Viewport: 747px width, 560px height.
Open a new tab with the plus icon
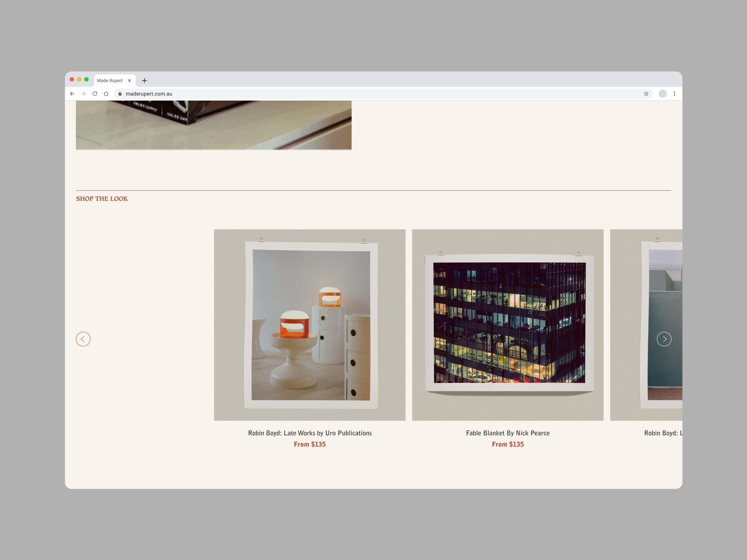(x=144, y=81)
